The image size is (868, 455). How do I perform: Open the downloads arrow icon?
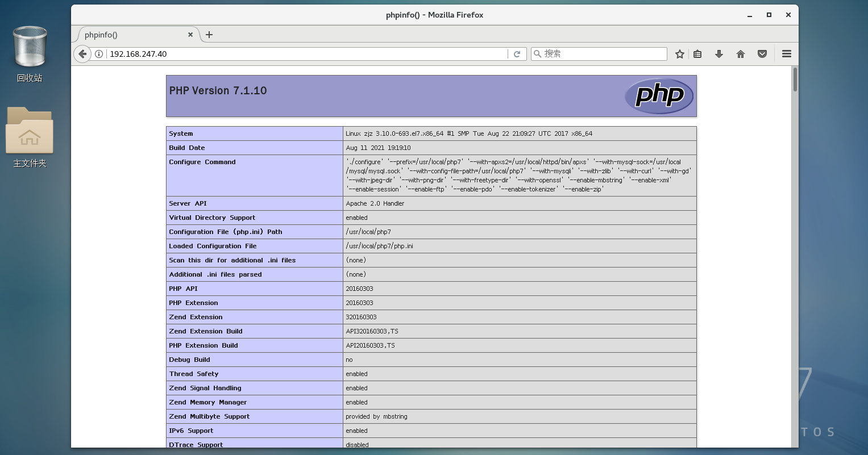(x=719, y=54)
